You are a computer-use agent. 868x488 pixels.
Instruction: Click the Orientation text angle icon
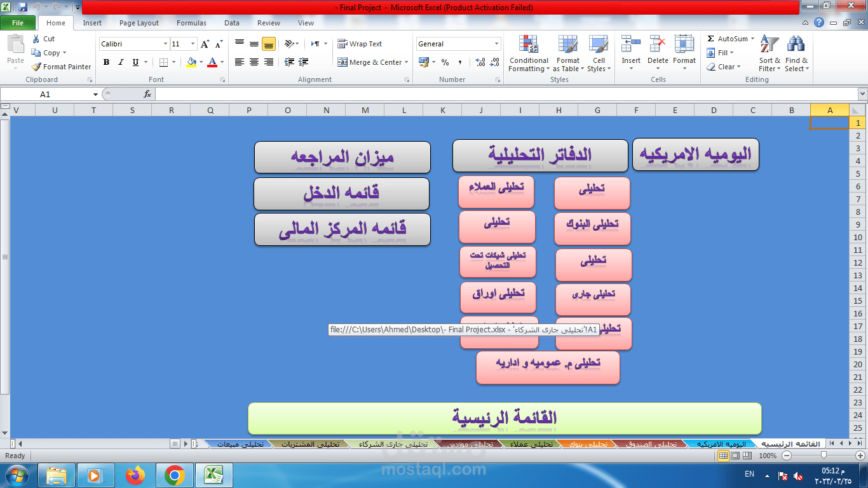tap(289, 44)
